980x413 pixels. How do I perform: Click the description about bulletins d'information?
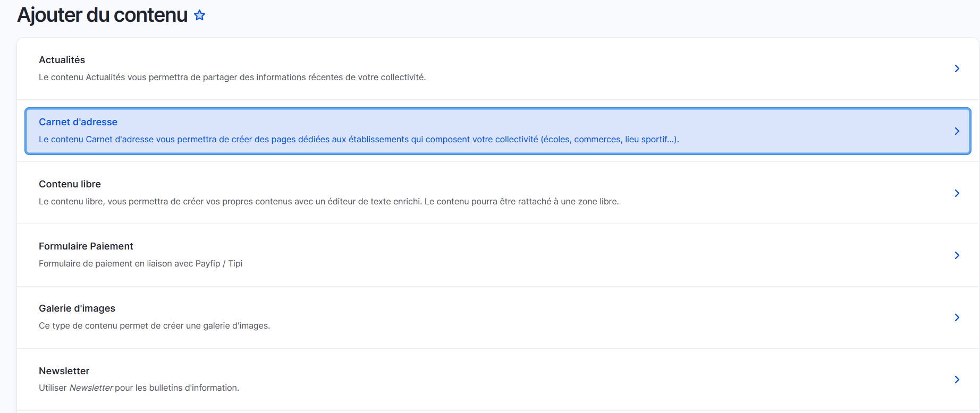point(139,388)
